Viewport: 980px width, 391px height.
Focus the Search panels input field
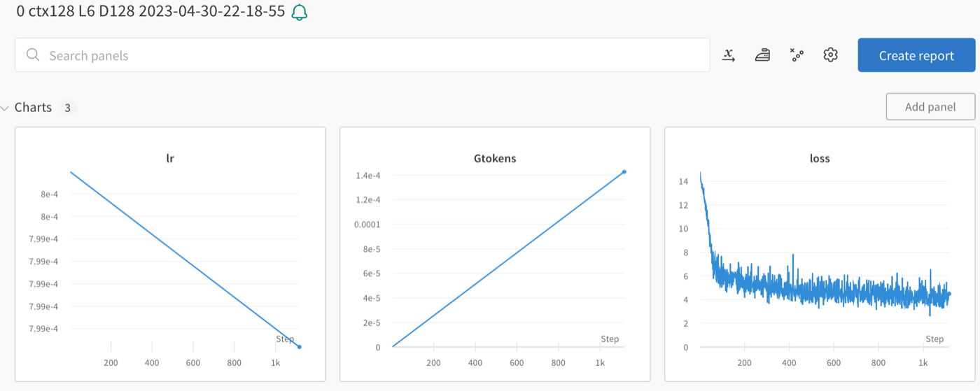coord(363,55)
